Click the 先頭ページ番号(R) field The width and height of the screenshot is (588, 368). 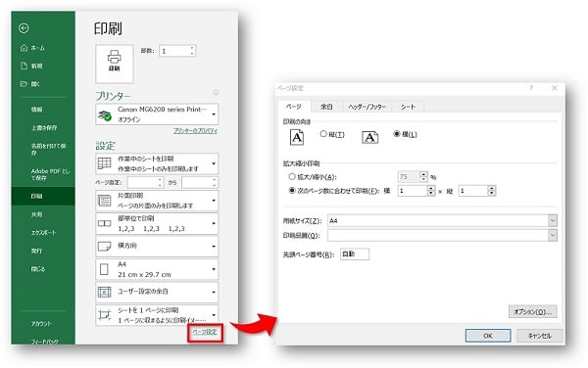point(355,253)
